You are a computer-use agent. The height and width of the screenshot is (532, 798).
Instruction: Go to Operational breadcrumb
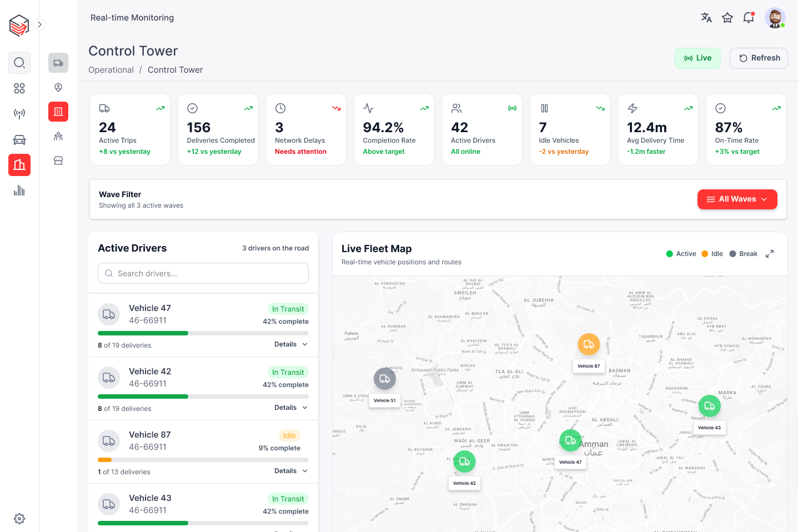pyautogui.click(x=111, y=70)
